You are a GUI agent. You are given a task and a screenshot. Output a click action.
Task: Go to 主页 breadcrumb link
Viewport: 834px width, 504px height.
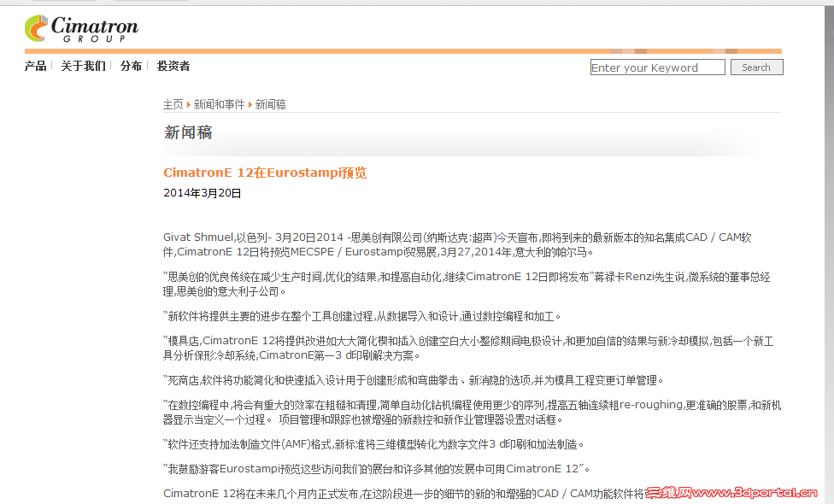coord(173,105)
